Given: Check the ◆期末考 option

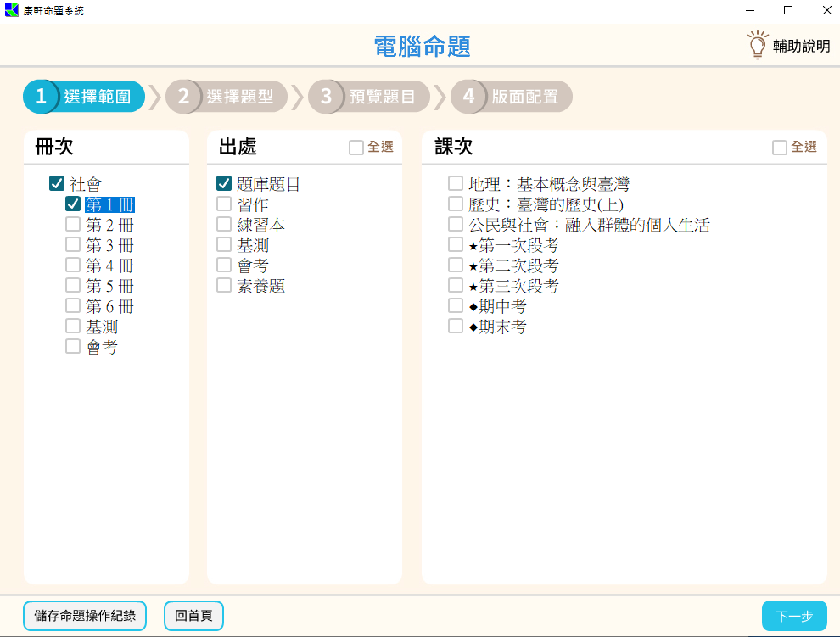Looking at the screenshot, I should pos(456,326).
